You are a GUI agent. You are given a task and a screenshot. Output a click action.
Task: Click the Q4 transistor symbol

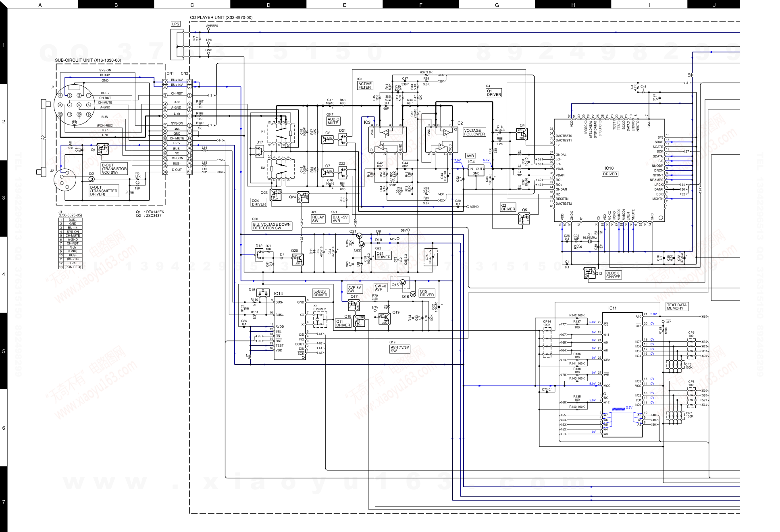click(522, 134)
